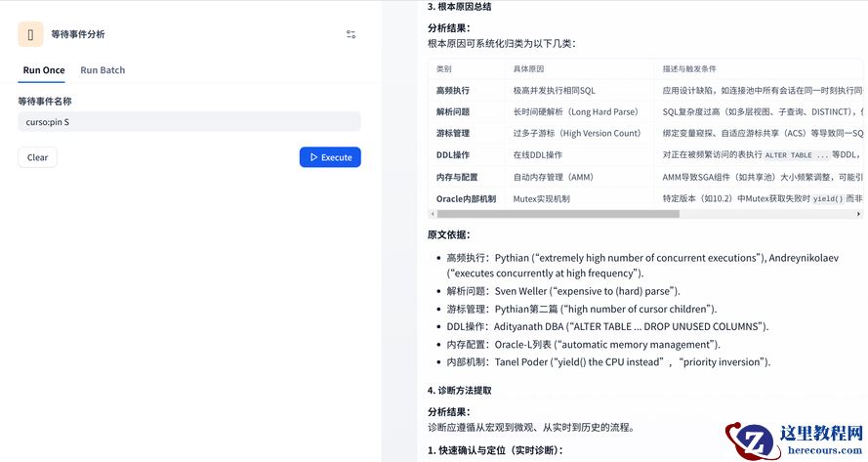Click the 类别 column header
Viewport: 868px width, 462px height.
pos(444,69)
